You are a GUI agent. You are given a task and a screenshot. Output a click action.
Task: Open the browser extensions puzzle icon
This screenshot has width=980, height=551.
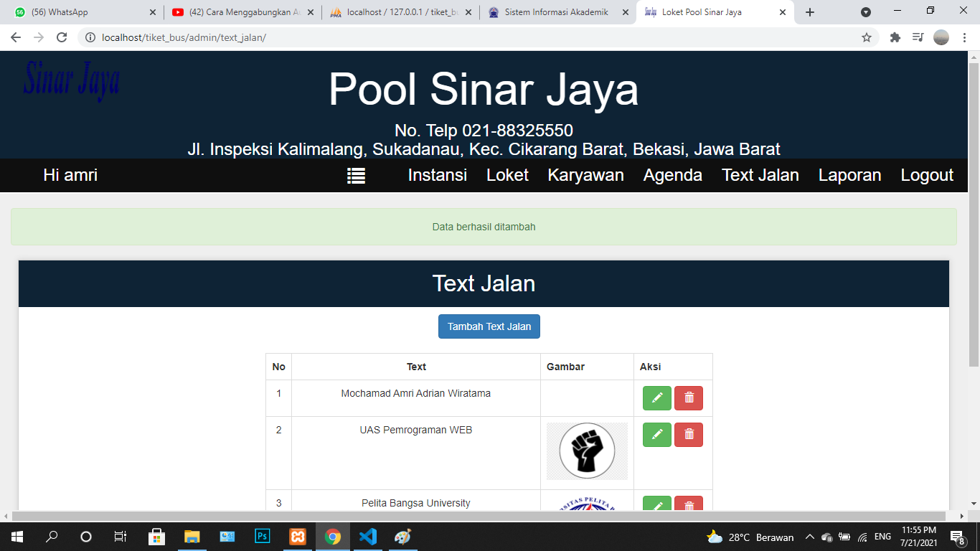(x=895, y=37)
